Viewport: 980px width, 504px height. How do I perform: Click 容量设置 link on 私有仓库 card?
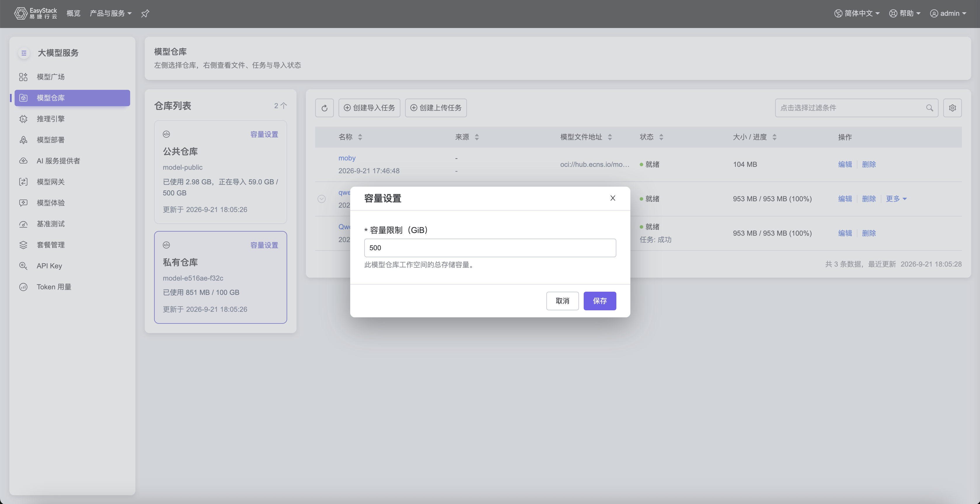[264, 246]
